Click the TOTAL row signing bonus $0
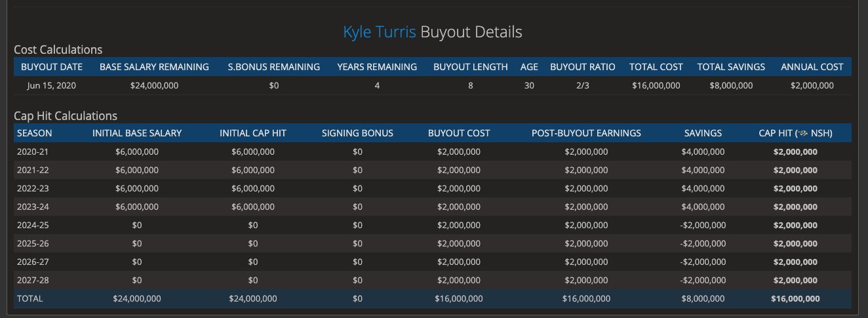The image size is (868, 318). [x=357, y=298]
